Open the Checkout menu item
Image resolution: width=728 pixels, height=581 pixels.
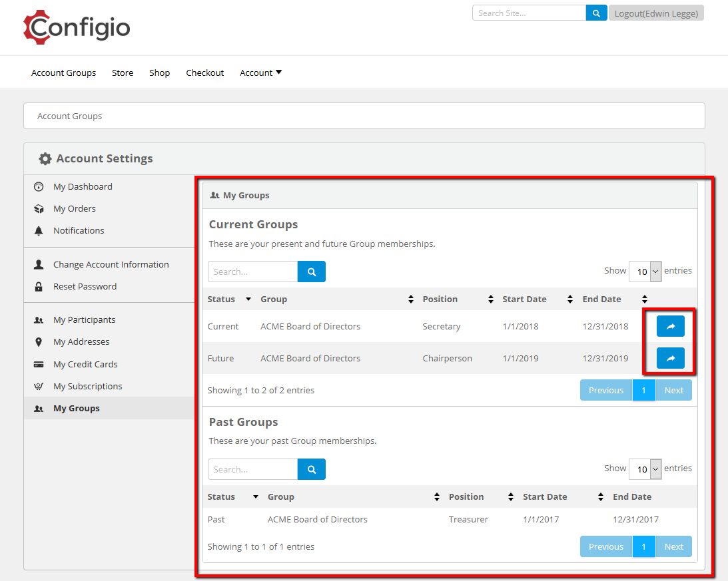click(204, 73)
